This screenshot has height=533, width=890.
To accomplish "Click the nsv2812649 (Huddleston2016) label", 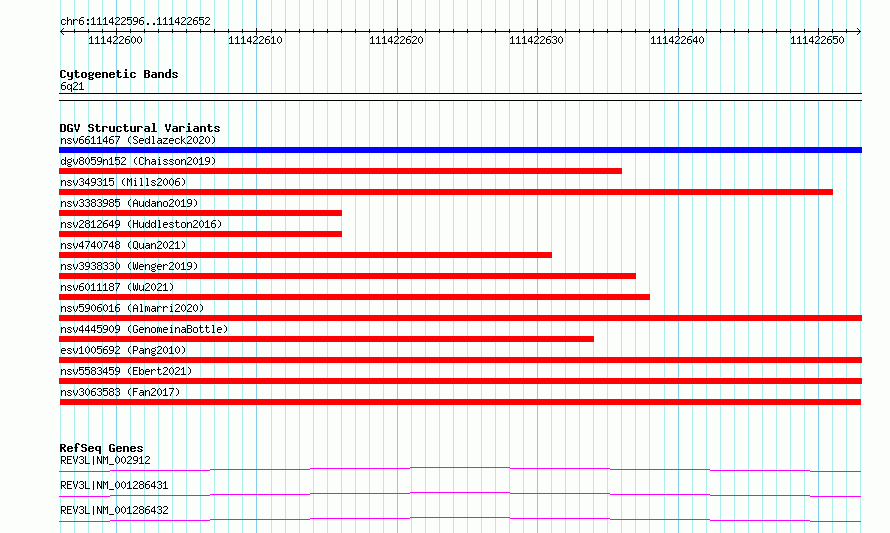I will [141, 224].
